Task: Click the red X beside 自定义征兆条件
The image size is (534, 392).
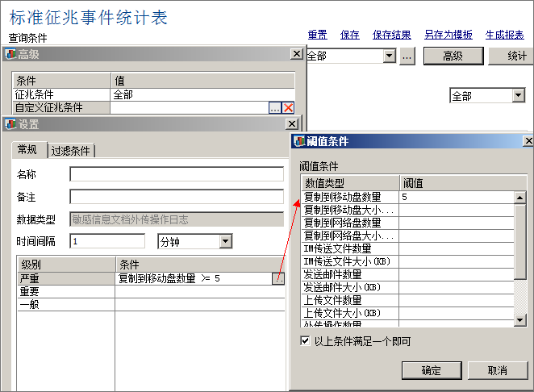Action: [x=288, y=108]
